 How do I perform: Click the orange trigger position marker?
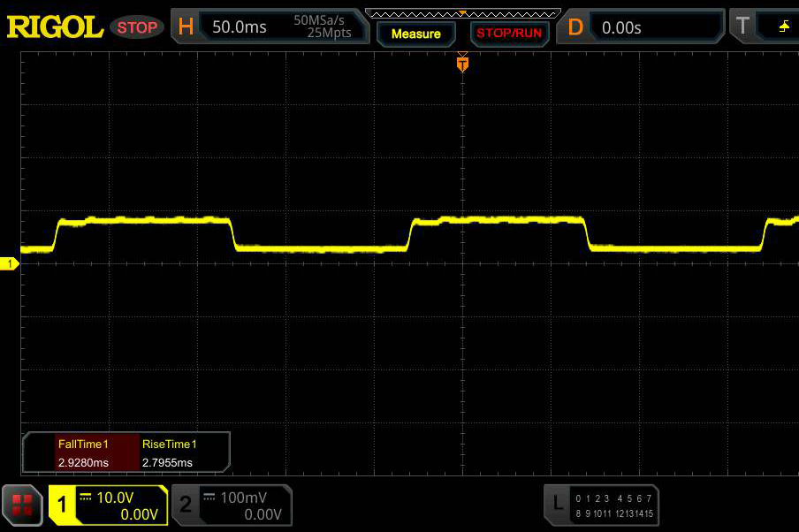[x=461, y=64]
